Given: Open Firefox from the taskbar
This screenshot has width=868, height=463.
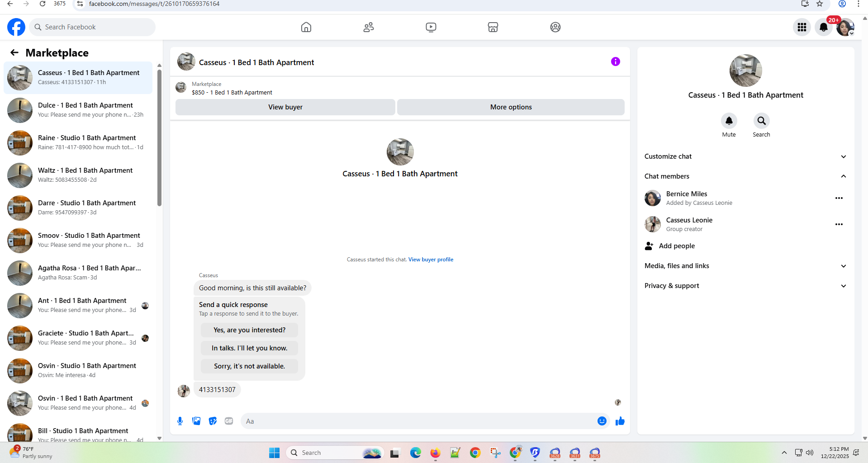Looking at the screenshot, I should click(x=435, y=453).
